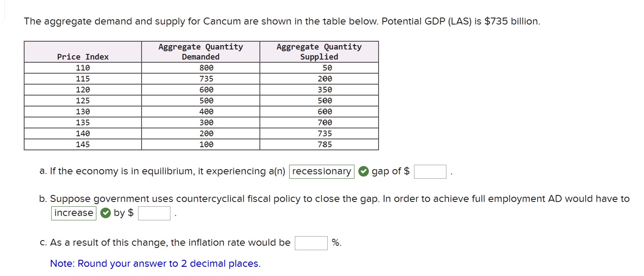Click the Aggregate Quantity Supplied header
Screen dimensions: 644x276
pos(319,52)
